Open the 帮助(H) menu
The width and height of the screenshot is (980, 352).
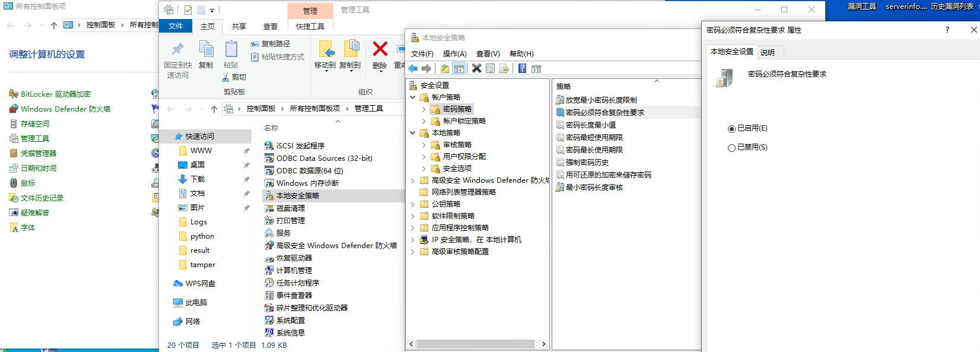[522, 53]
